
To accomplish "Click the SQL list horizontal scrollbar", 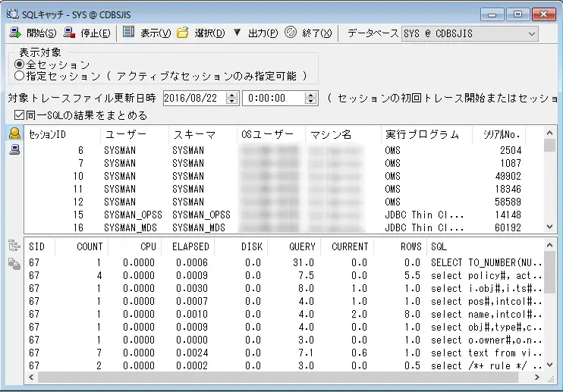I will coord(288,377).
